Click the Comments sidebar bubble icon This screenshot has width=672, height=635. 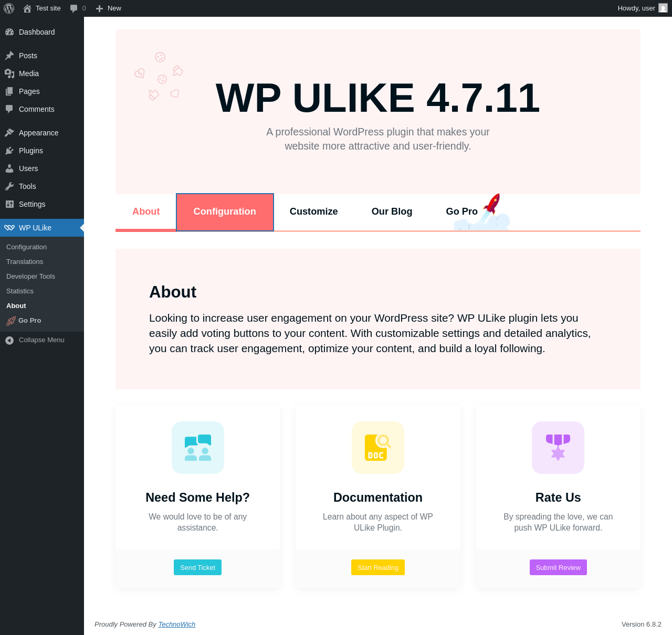pyautogui.click(x=9, y=109)
